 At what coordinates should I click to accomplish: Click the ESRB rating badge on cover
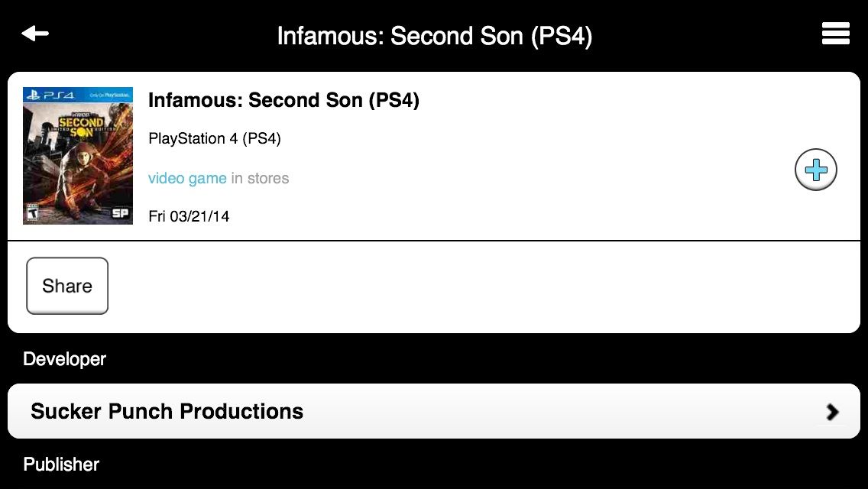[32, 213]
